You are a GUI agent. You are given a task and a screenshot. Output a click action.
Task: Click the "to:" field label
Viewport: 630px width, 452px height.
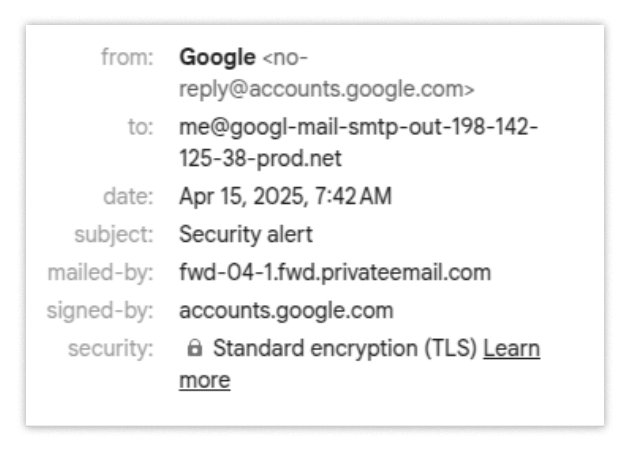pyautogui.click(x=141, y=129)
